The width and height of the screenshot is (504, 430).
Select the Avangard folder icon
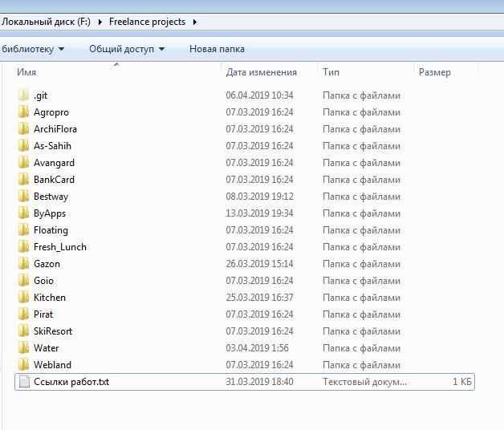(x=24, y=163)
